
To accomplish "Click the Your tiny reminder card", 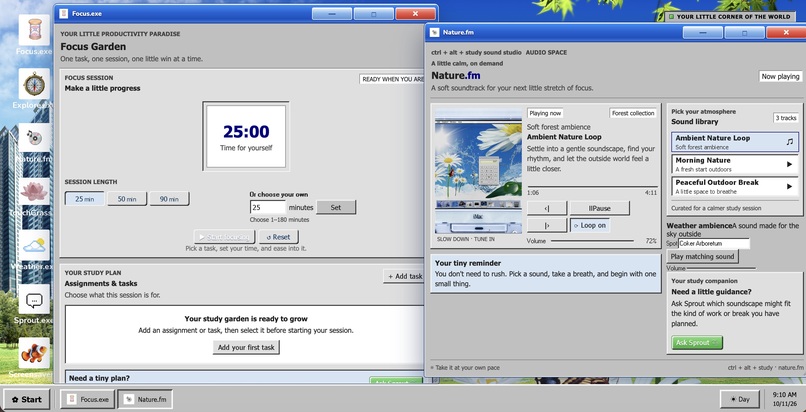I will tap(545, 273).
